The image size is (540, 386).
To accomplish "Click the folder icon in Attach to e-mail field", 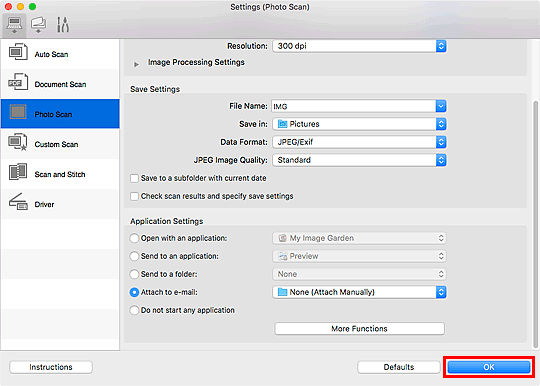I will (x=282, y=292).
